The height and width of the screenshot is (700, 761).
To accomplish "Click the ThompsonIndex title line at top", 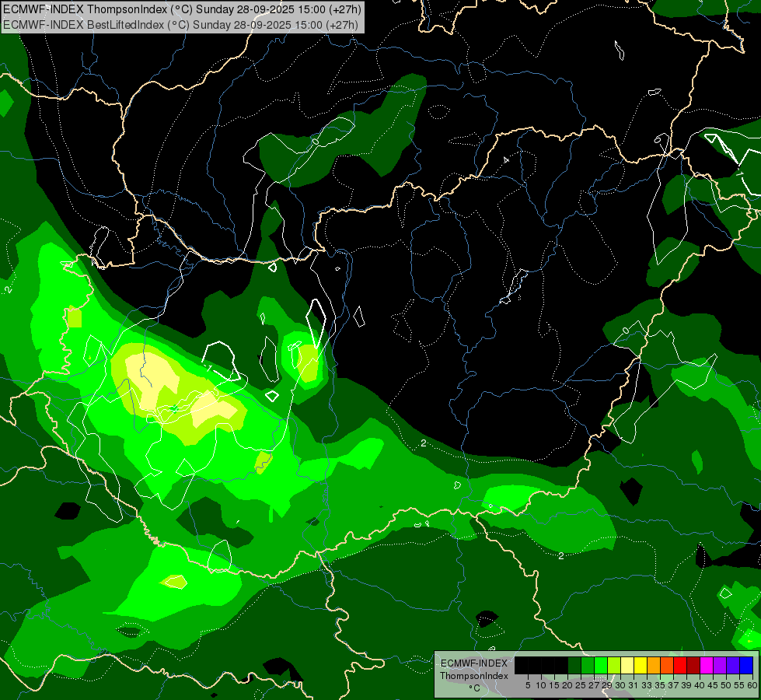I will [x=182, y=9].
